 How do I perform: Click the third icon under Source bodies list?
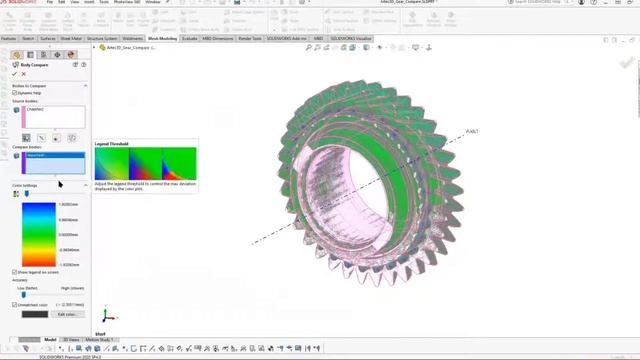(x=56, y=138)
